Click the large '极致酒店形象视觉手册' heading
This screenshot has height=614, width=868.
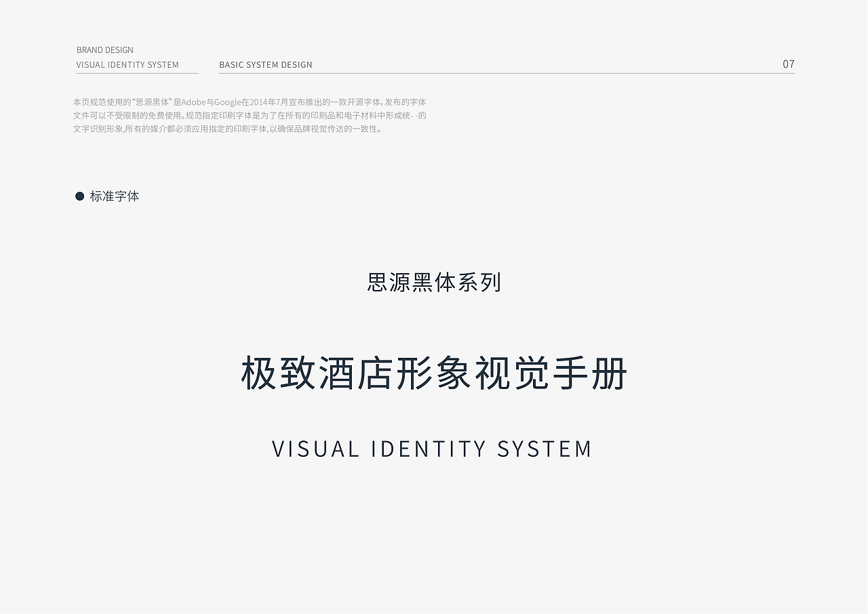point(434,373)
